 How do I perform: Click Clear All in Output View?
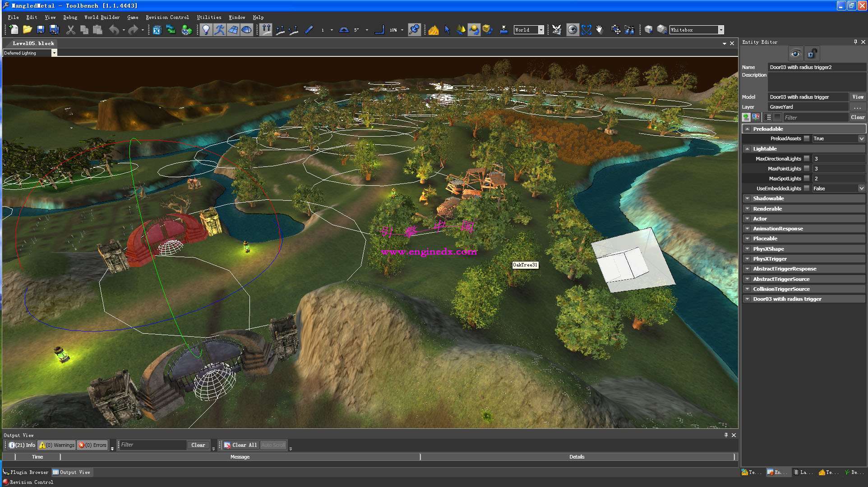click(240, 445)
